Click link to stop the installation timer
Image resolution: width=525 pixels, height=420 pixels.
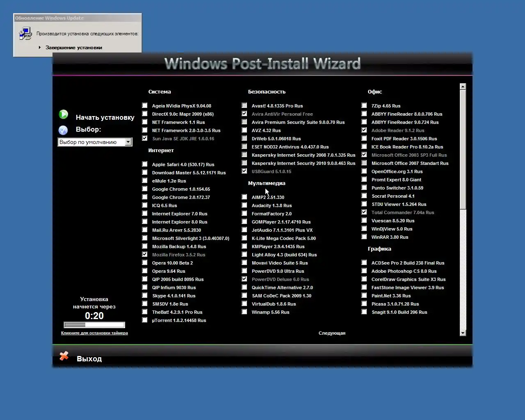pyautogui.click(x=94, y=333)
